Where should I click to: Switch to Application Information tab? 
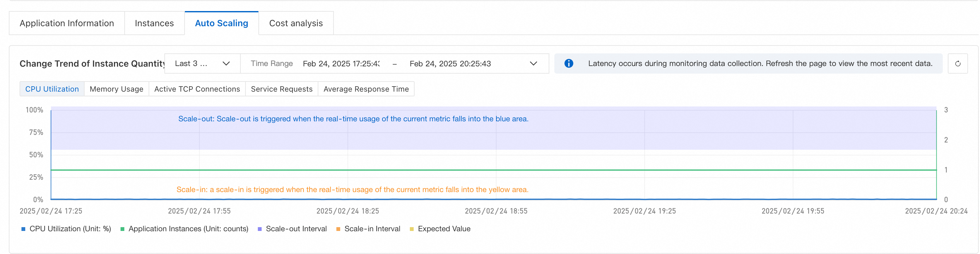(67, 23)
